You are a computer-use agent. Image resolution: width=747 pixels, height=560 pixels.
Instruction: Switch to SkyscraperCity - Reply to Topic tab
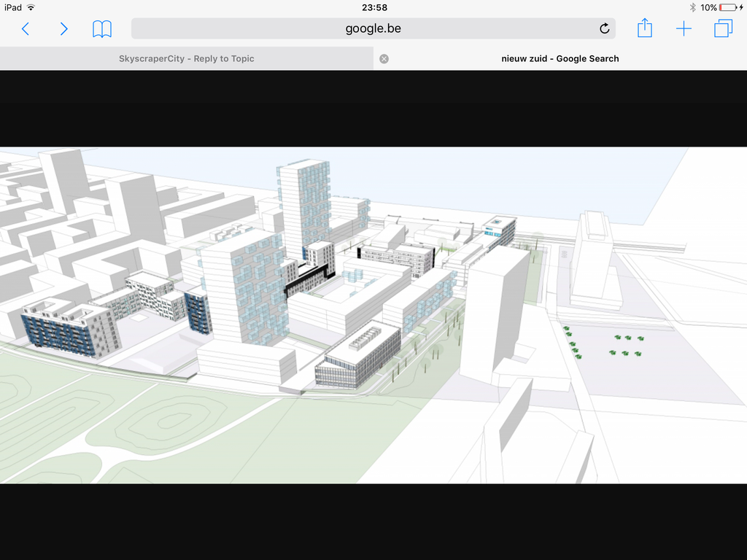[x=187, y=58]
